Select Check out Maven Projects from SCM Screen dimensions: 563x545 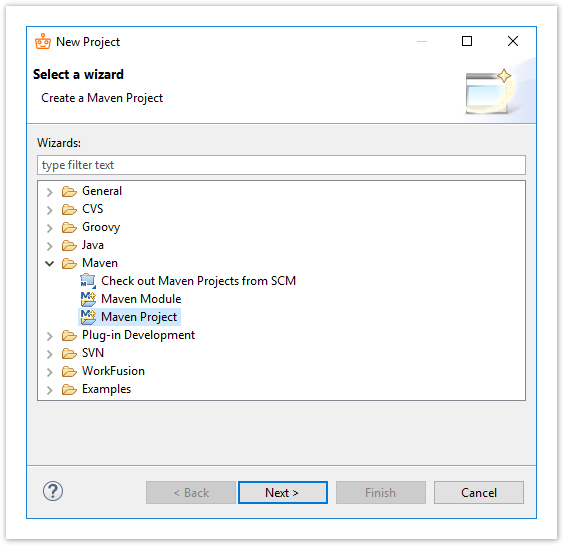[198, 281]
